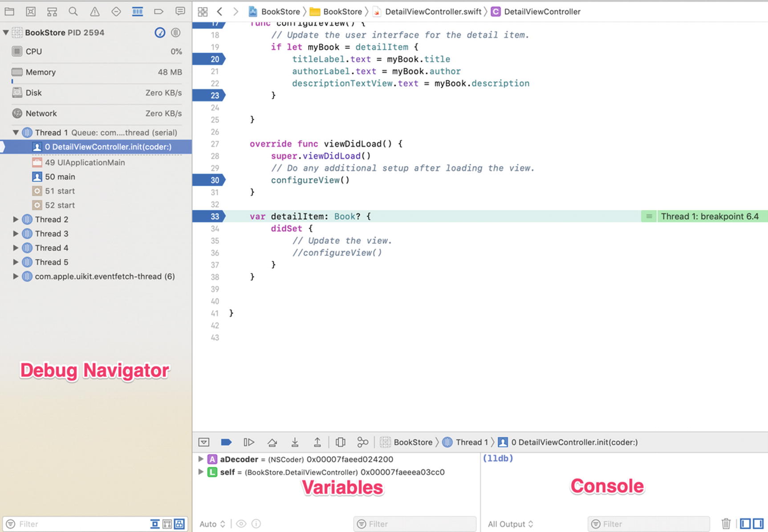Open the Find navigator magnifier icon
Viewport: 768px width, 532px height.
(x=73, y=12)
